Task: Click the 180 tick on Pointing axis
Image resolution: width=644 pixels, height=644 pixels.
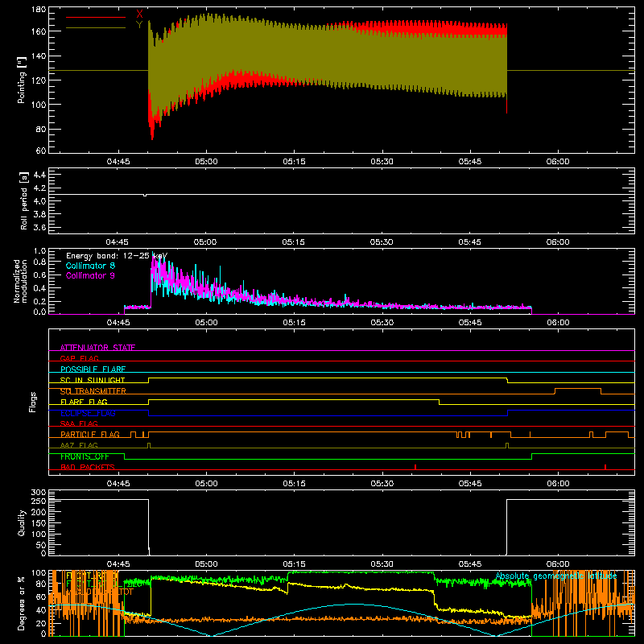Action: point(39,10)
